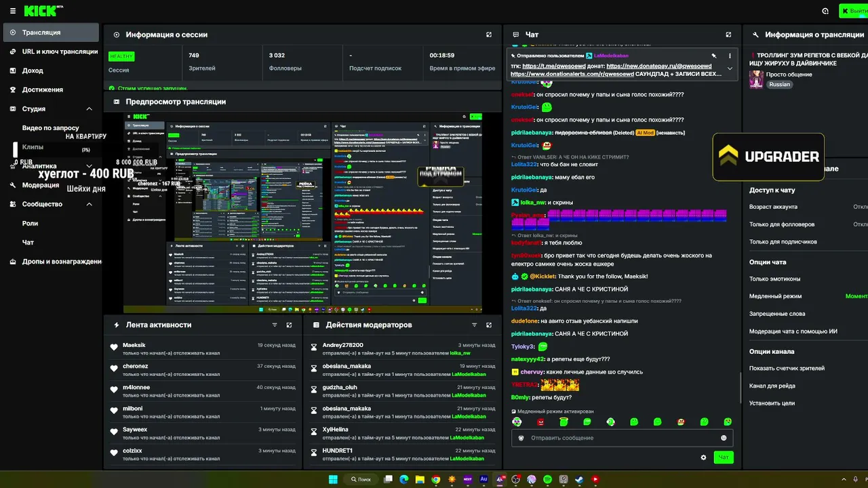Open the new.donatepay.ru link in pinned message
The height and width of the screenshot is (488, 868).
659,66
